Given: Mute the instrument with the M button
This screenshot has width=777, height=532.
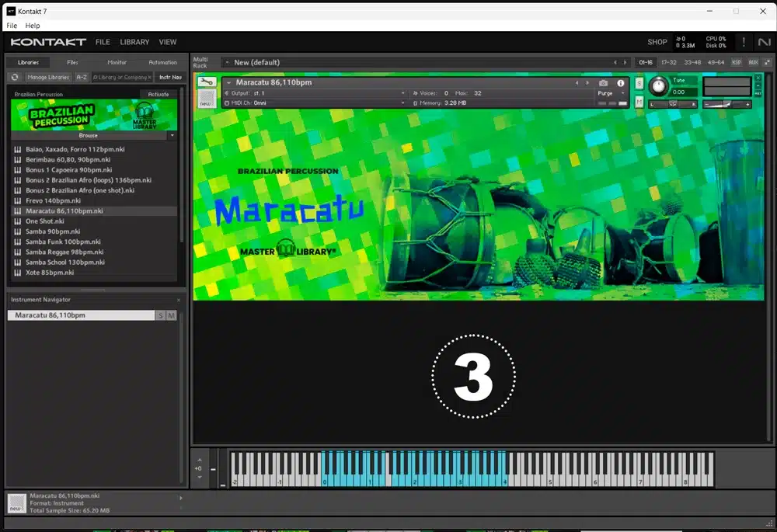Looking at the screenshot, I should pos(639,102).
